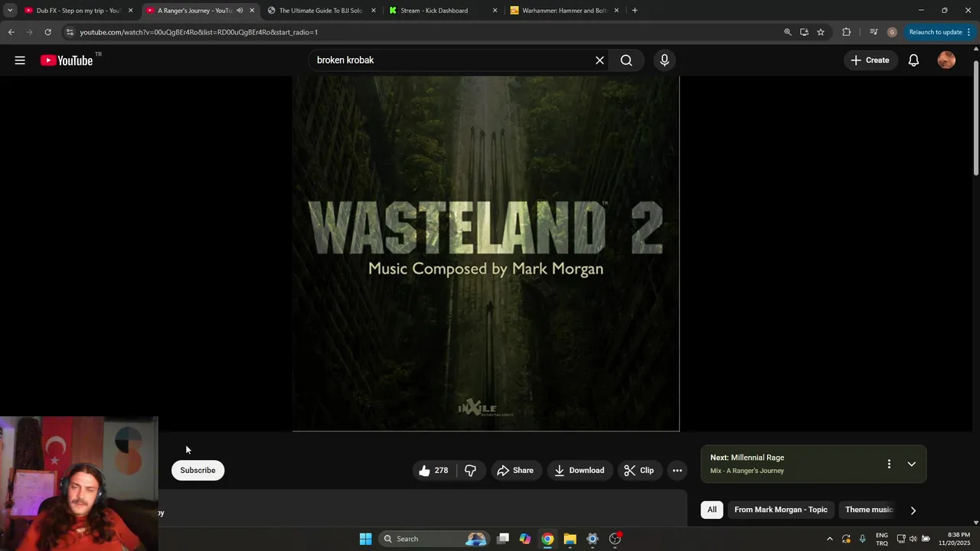Expand the mix playlist panel chevron
The height and width of the screenshot is (551, 980).
coord(911,464)
